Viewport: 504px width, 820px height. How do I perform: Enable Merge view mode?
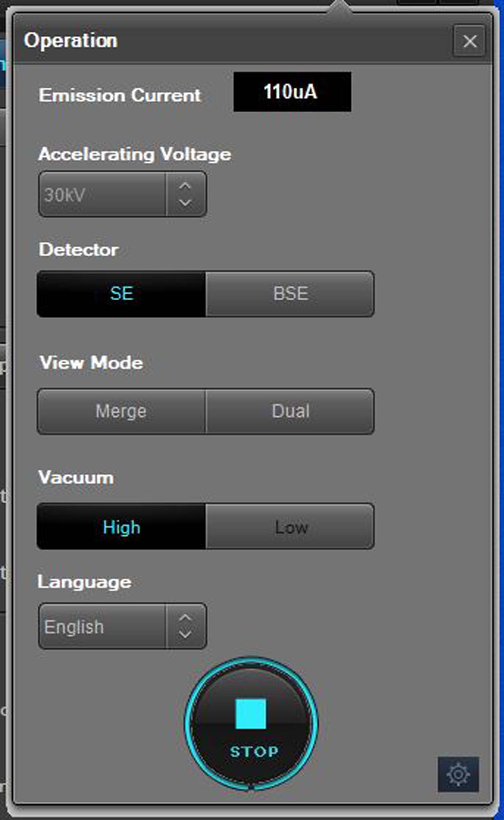pos(121,411)
